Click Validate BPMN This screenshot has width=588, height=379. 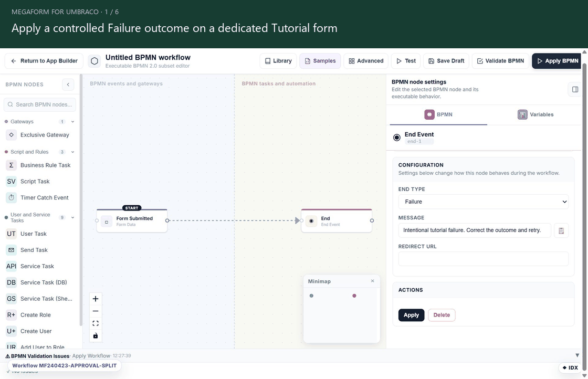500,61
